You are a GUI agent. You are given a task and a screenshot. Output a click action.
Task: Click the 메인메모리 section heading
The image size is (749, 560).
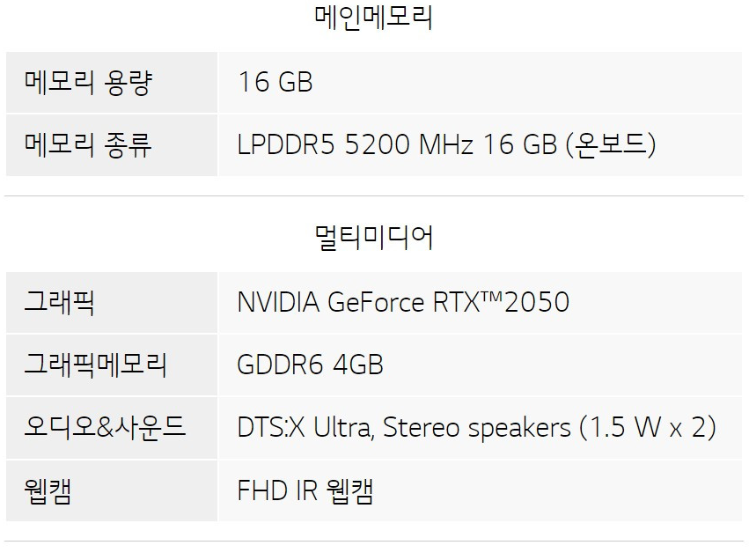point(374,18)
